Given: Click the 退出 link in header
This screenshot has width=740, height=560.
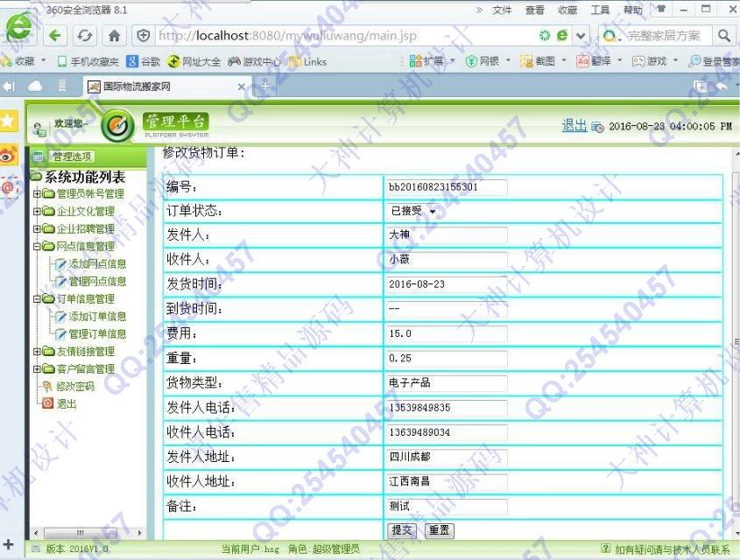Looking at the screenshot, I should (574, 126).
